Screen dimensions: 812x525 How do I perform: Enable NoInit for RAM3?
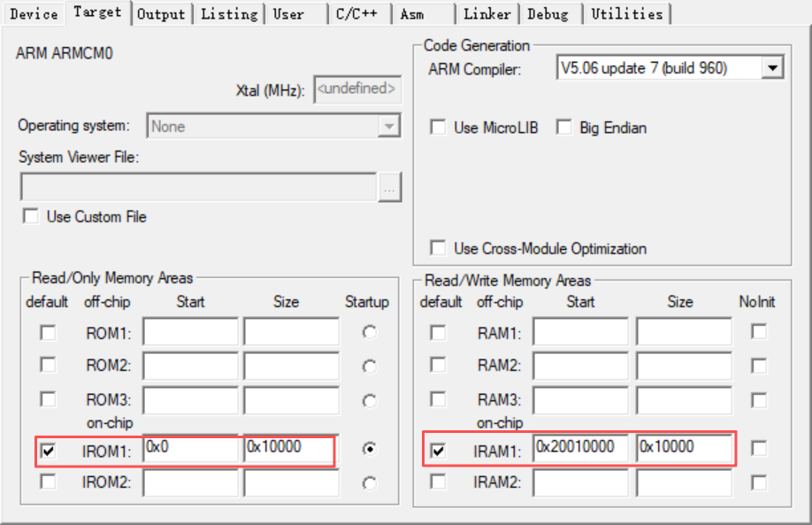(x=759, y=400)
